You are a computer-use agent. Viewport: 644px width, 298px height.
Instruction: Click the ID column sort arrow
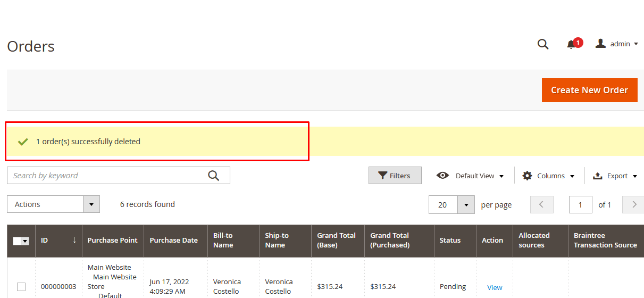pyautogui.click(x=74, y=241)
